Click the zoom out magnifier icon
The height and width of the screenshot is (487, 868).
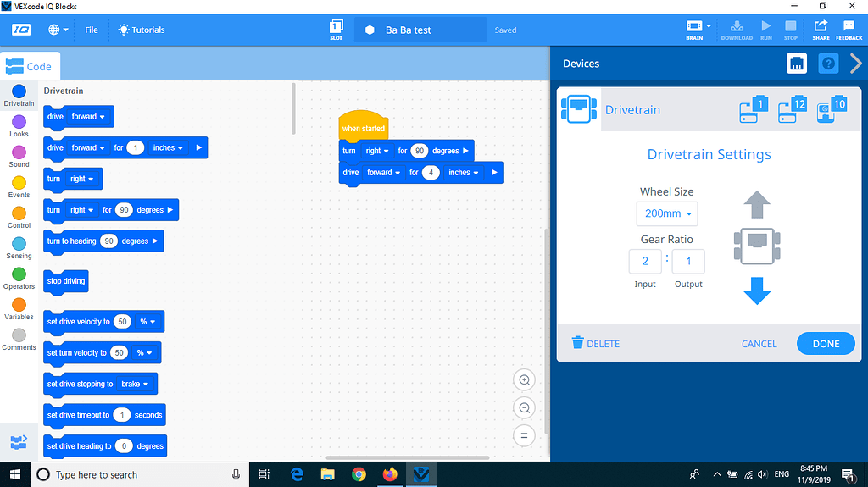coord(525,408)
